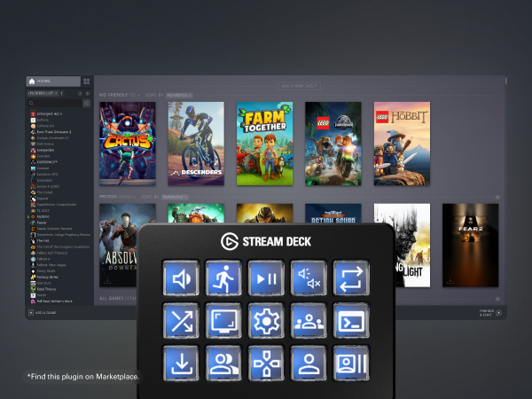Select Expeditions: Conquistador in game list
The height and width of the screenshot is (399, 532).
click(x=57, y=205)
